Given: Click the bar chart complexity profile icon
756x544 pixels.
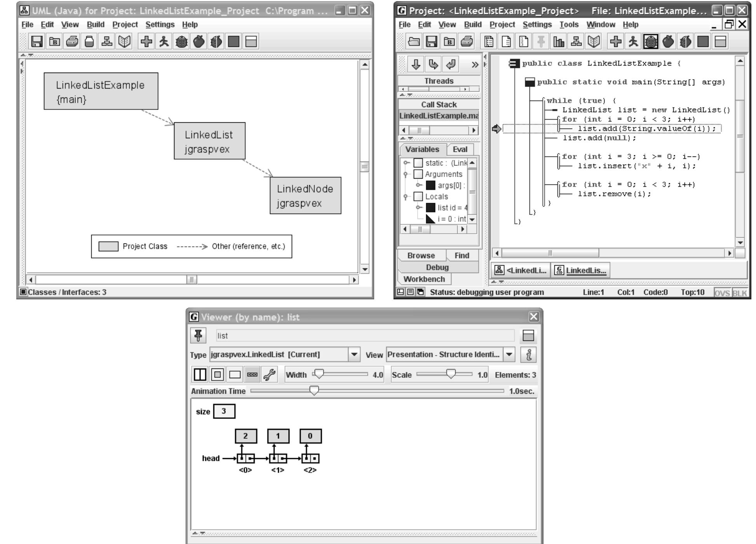Looking at the screenshot, I should [559, 42].
